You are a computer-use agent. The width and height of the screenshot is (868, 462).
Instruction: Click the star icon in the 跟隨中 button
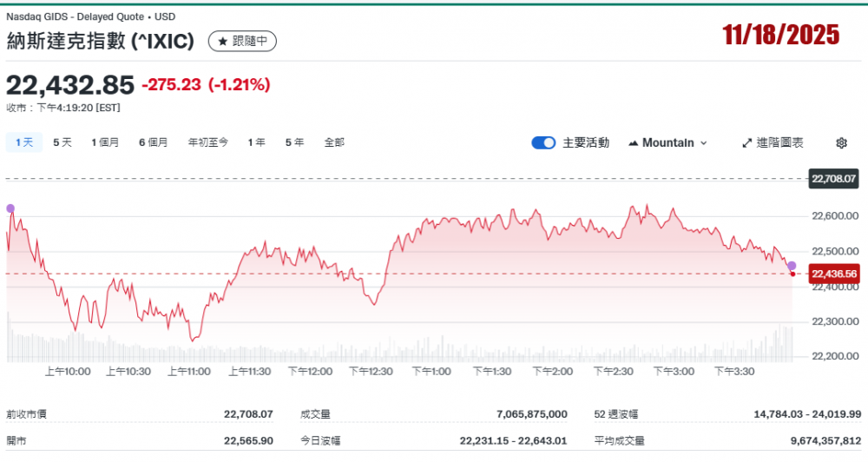coord(223,41)
